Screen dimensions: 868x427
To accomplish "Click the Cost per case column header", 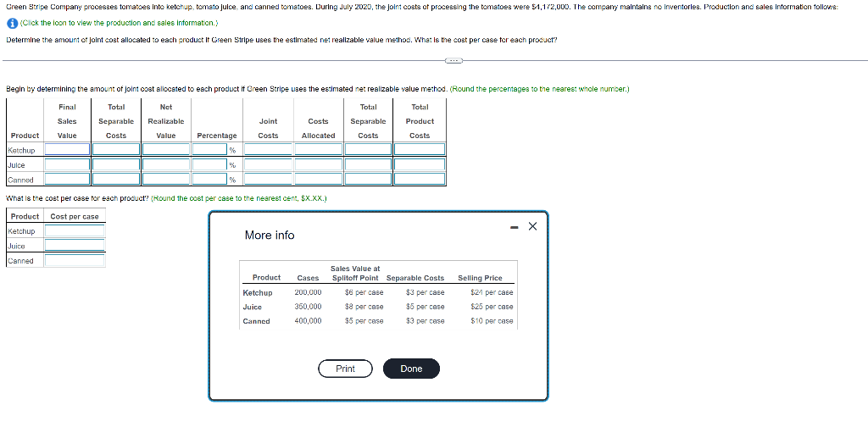I will coord(75,216).
